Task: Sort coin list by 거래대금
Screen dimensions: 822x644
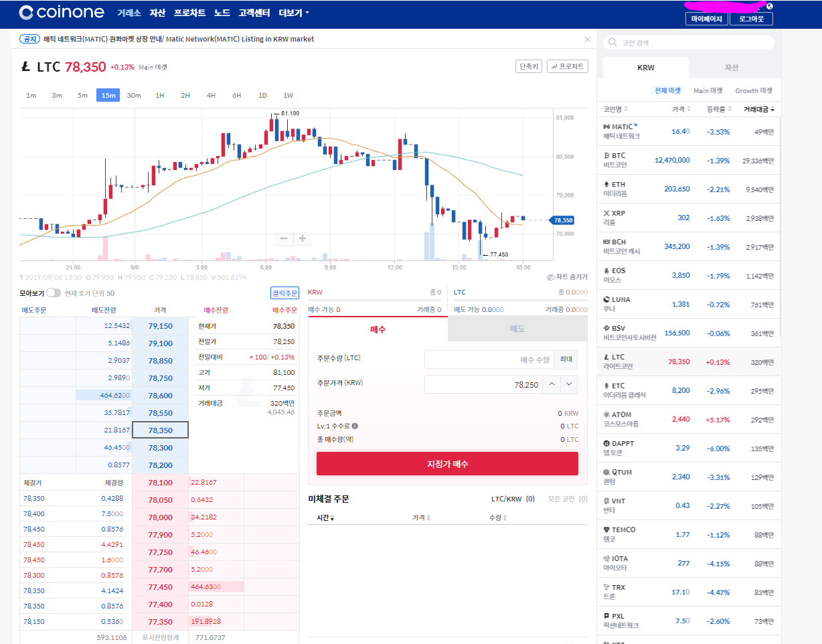Action: coord(760,109)
